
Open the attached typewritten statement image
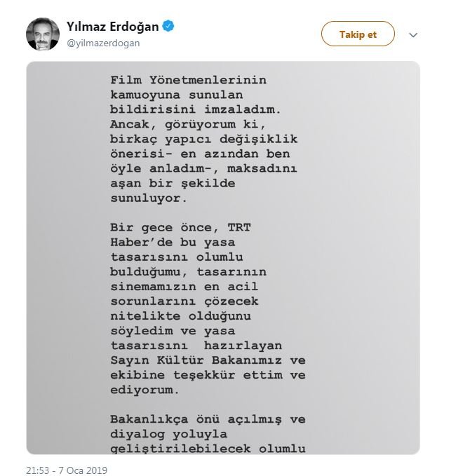click(223, 257)
